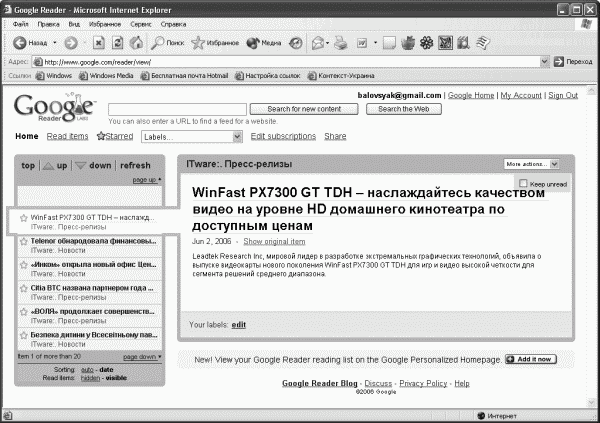Image resolution: width=600 pixels, height=423 pixels.
Task: Switch read items to hidden
Action: 90,378
